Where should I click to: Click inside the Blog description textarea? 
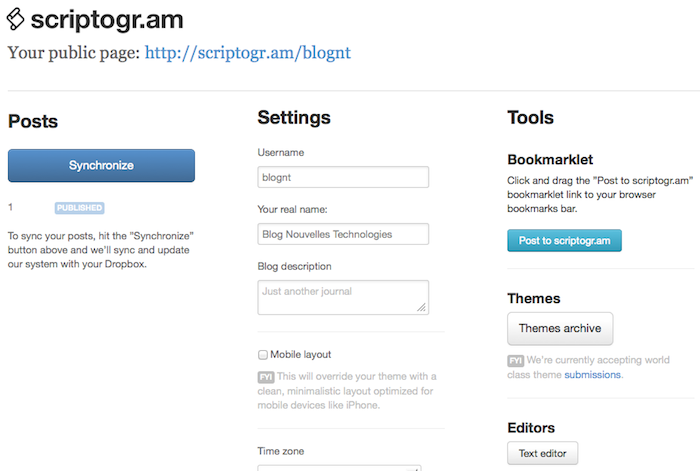click(x=343, y=297)
